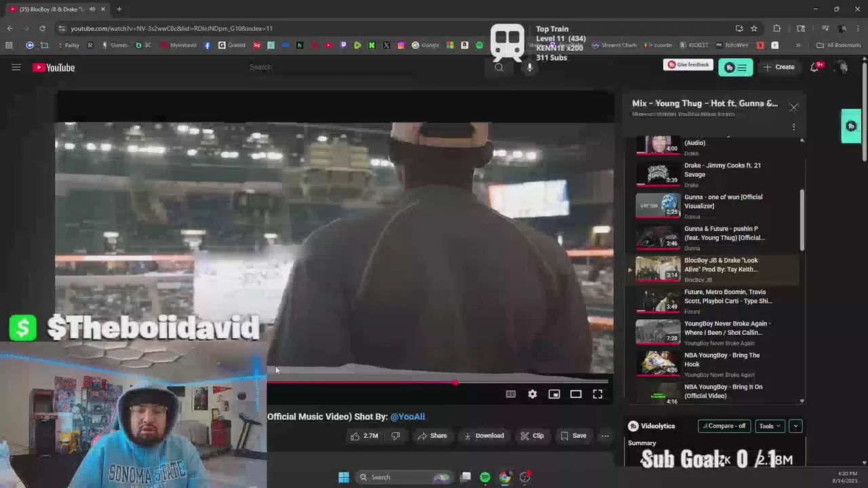The width and height of the screenshot is (868, 488).
Task: Show more bookmarks with the overflow chevron
Action: pos(798,45)
